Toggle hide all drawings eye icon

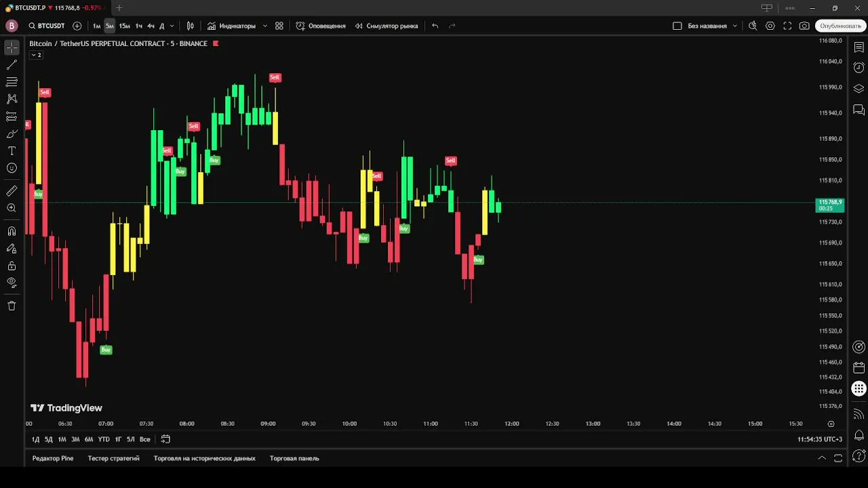[12, 283]
